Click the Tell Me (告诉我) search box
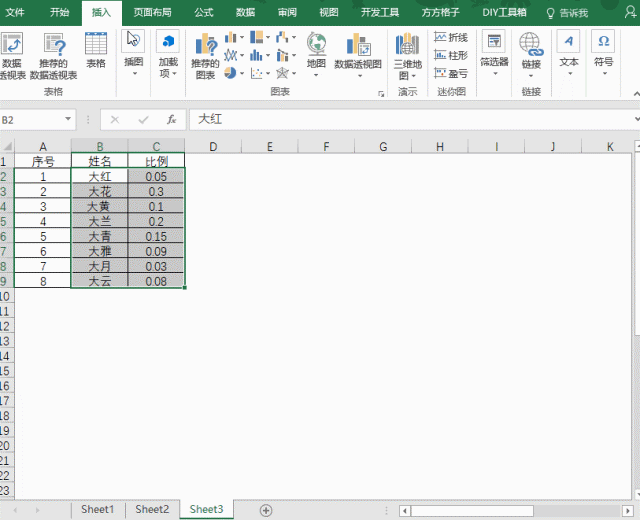The width and height of the screenshot is (640, 520). (x=568, y=13)
